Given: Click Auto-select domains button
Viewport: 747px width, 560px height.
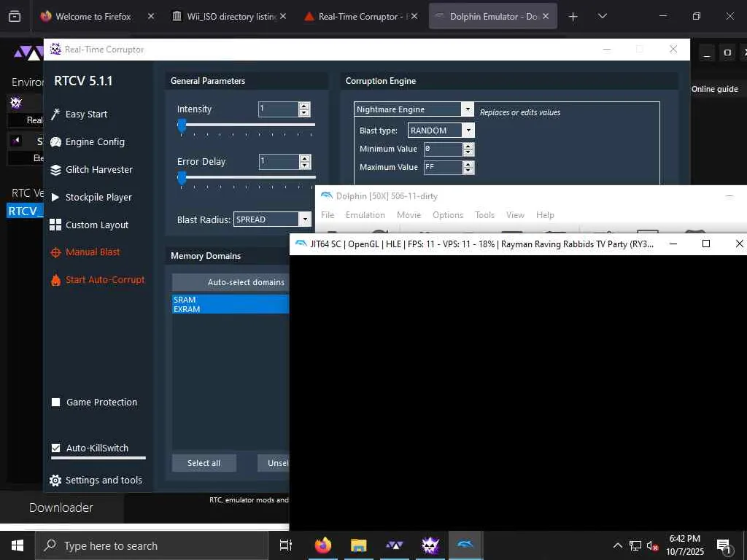Looking at the screenshot, I should (x=231, y=282).
